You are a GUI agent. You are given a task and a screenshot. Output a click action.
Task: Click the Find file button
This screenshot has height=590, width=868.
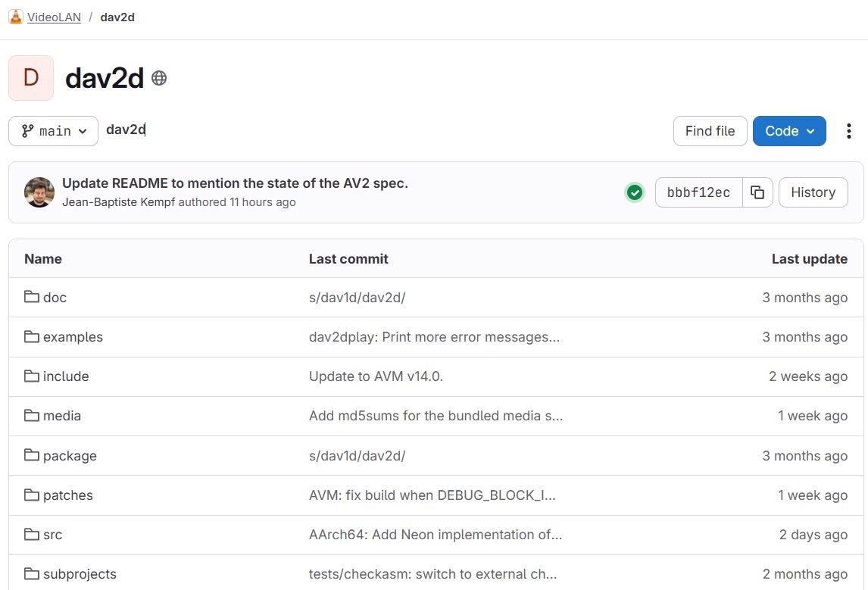coord(710,131)
